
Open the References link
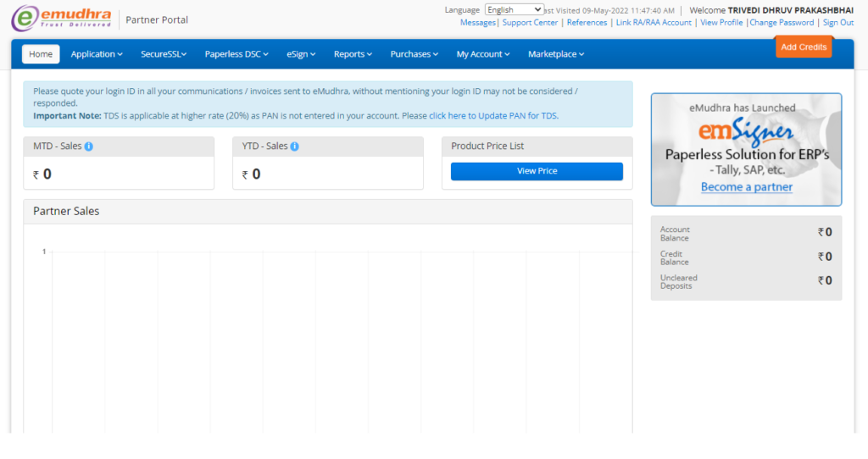point(587,23)
